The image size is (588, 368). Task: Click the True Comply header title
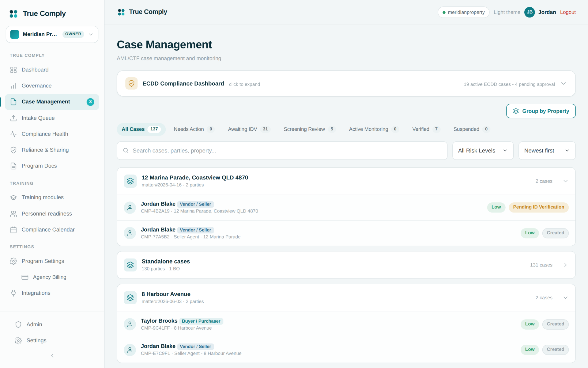[148, 12]
